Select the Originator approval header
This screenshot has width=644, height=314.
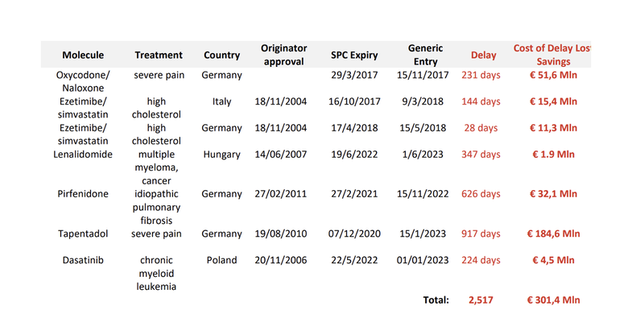tap(284, 55)
